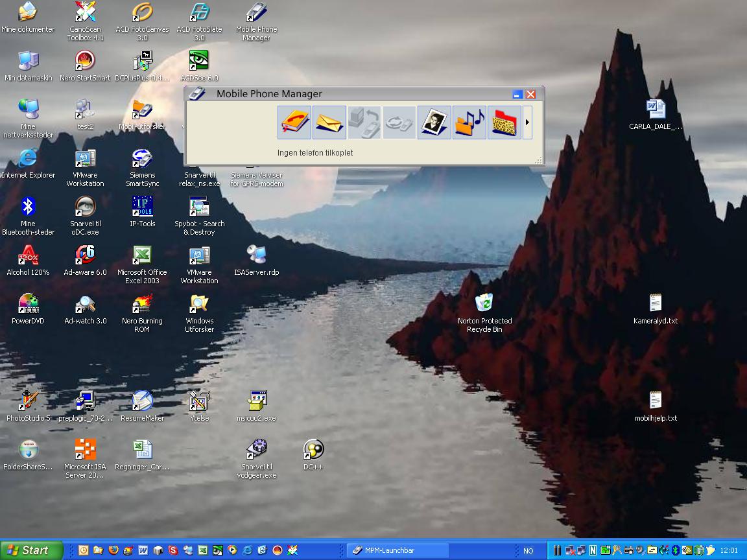
Task: Click the Mobile Phone Manager title bar icon
Action: 196,94
